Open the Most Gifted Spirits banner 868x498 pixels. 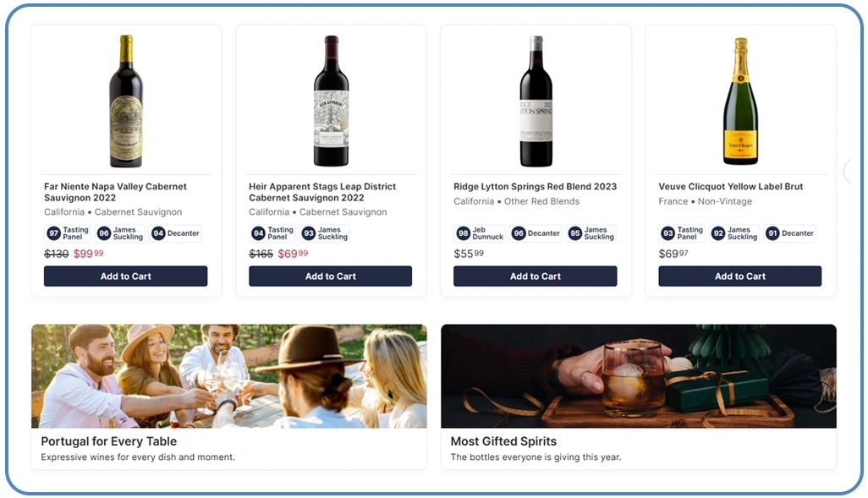click(x=638, y=397)
